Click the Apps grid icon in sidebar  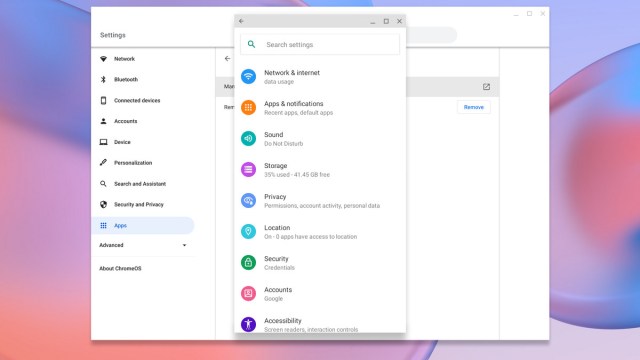(103, 225)
